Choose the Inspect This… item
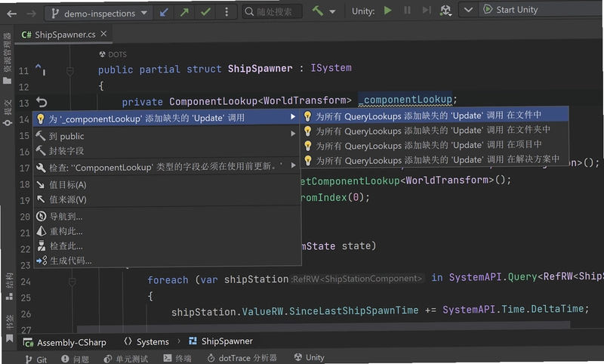Screen dimensions: 604x364 pyautogui.click(x=166, y=245)
